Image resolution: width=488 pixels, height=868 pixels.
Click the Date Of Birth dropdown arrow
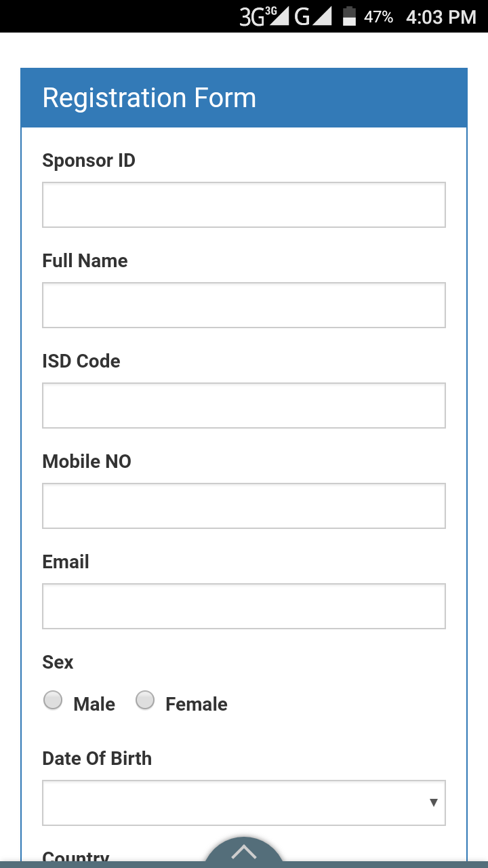[433, 803]
